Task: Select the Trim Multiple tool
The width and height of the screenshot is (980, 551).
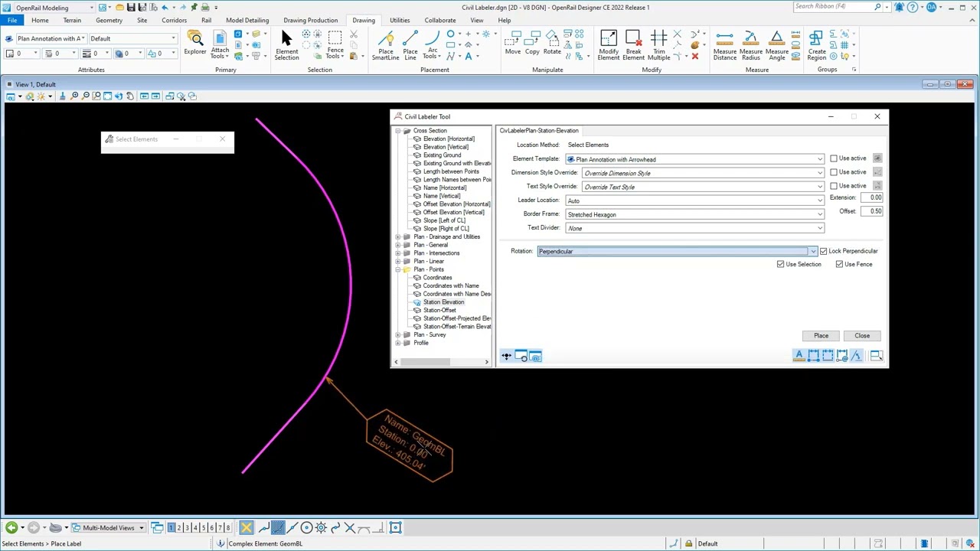Action: click(x=658, y=45)
